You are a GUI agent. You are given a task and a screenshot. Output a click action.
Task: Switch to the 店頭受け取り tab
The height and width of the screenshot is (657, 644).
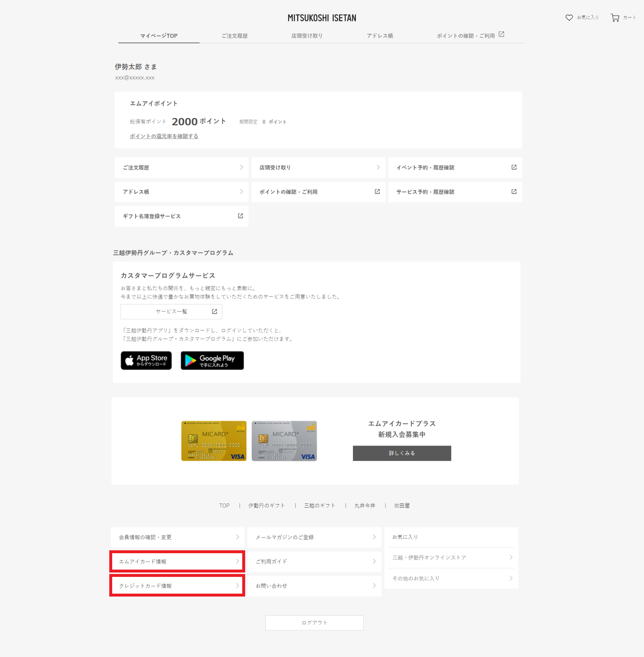pos(307,36)
